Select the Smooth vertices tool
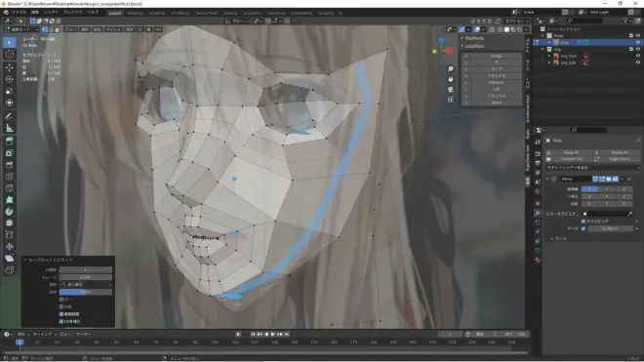The width and height of the screenshot is (644, 362). coord(10,223)
